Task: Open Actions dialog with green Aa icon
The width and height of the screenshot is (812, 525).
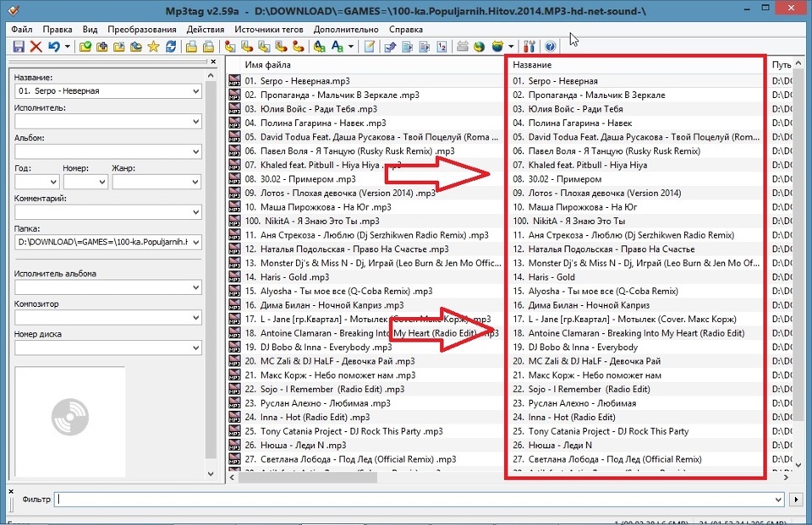Action: click(x=320, y=46)
